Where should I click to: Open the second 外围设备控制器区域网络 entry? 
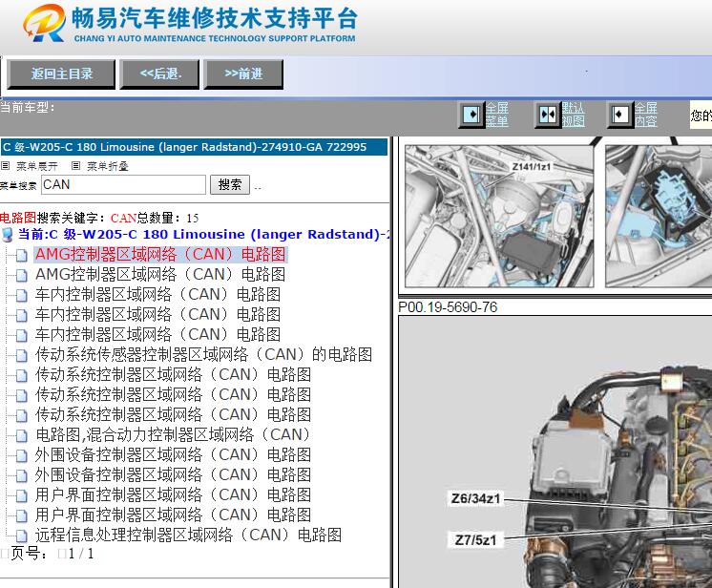[173, 474]
